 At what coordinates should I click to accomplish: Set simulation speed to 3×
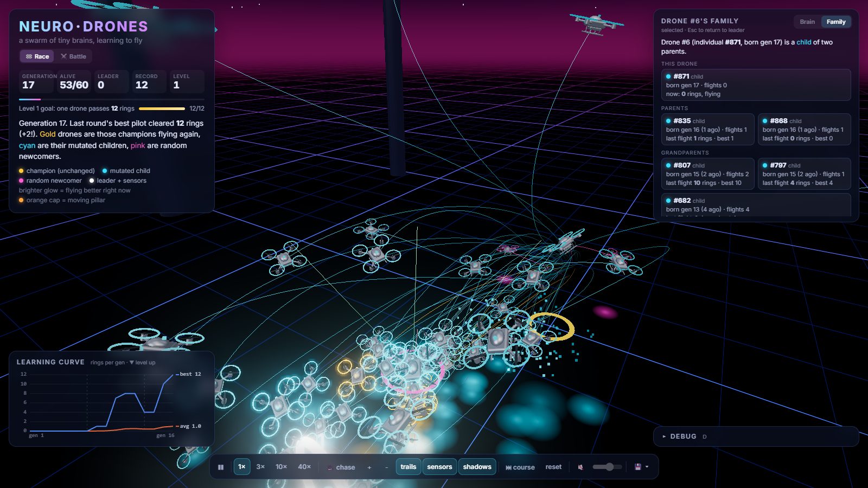[260, 467]
